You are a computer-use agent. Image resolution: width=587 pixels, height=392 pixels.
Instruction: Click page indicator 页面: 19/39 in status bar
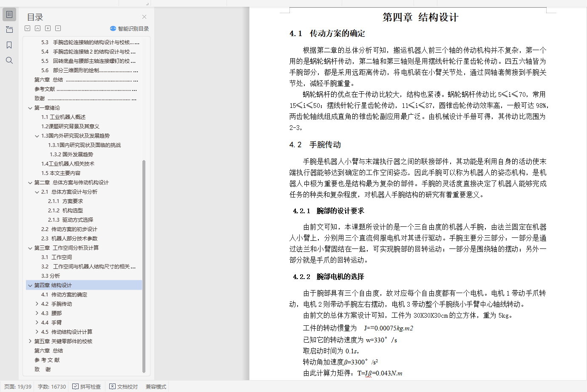[x=18, y=387]
